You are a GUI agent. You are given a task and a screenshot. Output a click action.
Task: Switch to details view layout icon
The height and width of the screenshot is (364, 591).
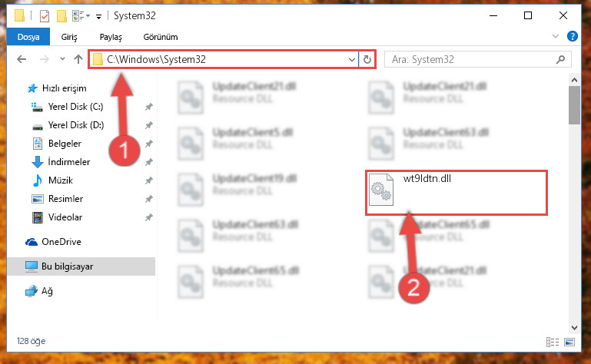[x=553, y=342]
